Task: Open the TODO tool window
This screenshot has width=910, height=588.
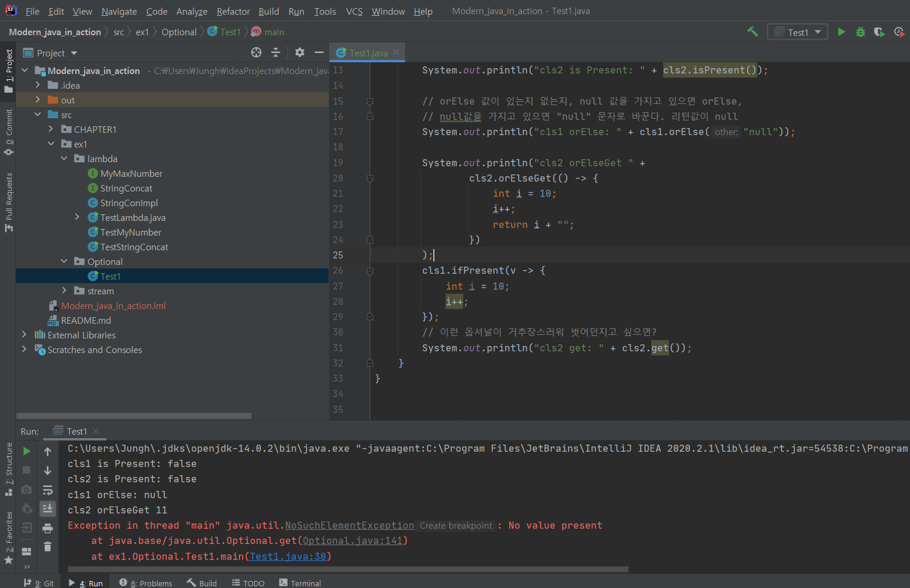Action: [x=248, y=583]
